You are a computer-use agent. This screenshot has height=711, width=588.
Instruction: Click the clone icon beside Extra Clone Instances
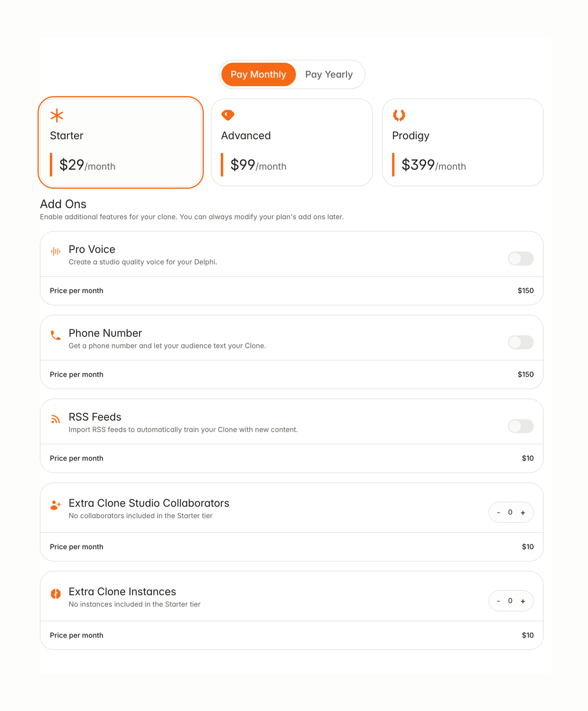pos(55,593)
